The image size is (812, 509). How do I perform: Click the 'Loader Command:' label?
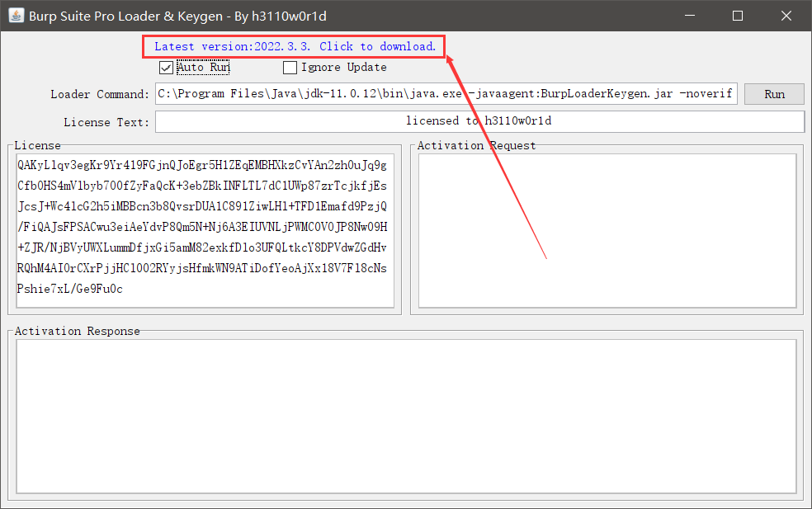tap(99, 94)
